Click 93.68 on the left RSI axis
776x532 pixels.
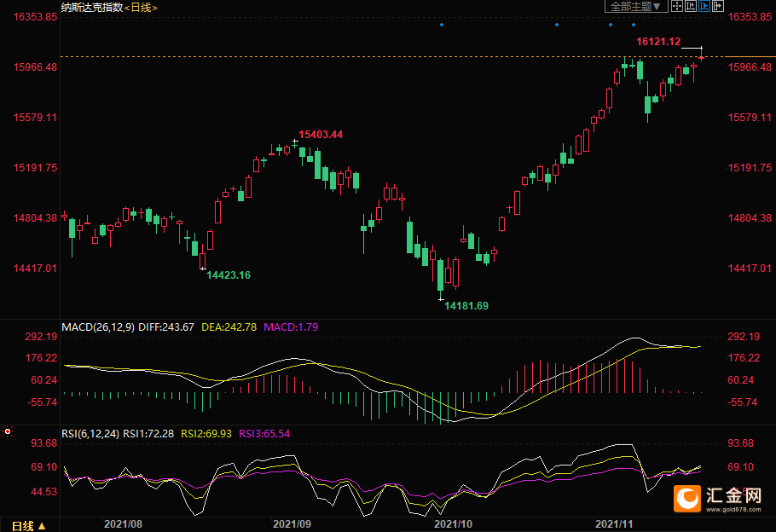click(44, 443)
